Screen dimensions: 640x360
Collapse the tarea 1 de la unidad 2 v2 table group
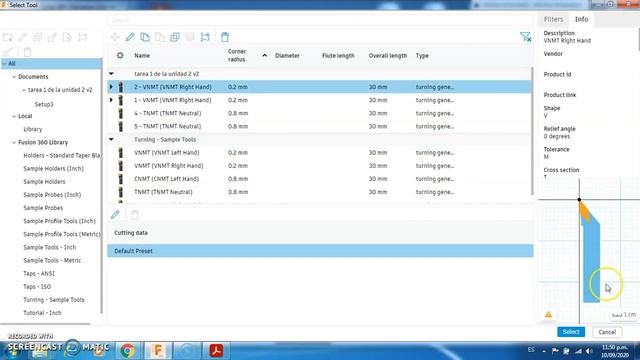point(111,74)
